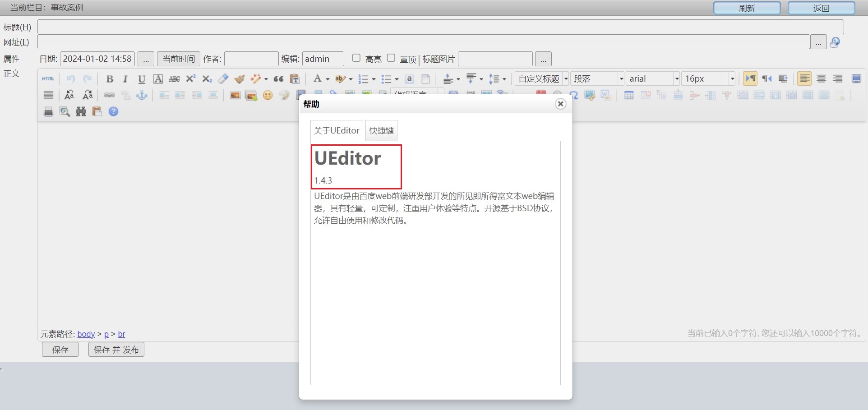
Task: Apply superscript formatting
Action: coord(191,79)
